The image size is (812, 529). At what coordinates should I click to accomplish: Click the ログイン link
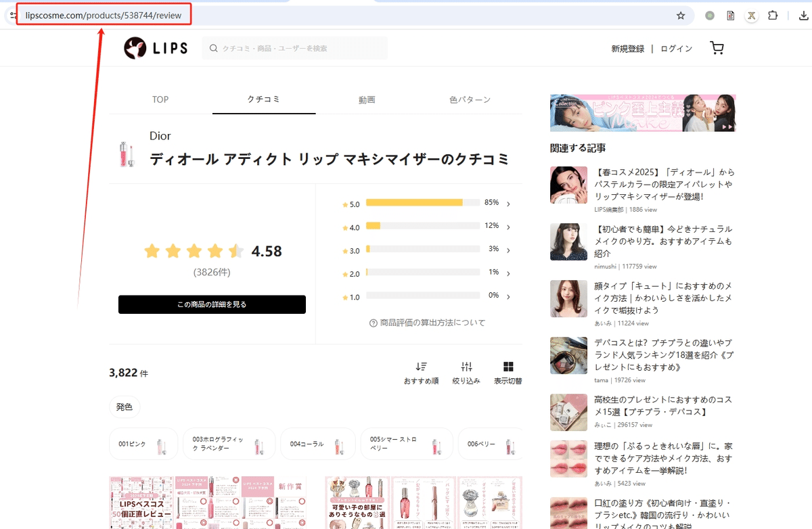tap(677, 49)
